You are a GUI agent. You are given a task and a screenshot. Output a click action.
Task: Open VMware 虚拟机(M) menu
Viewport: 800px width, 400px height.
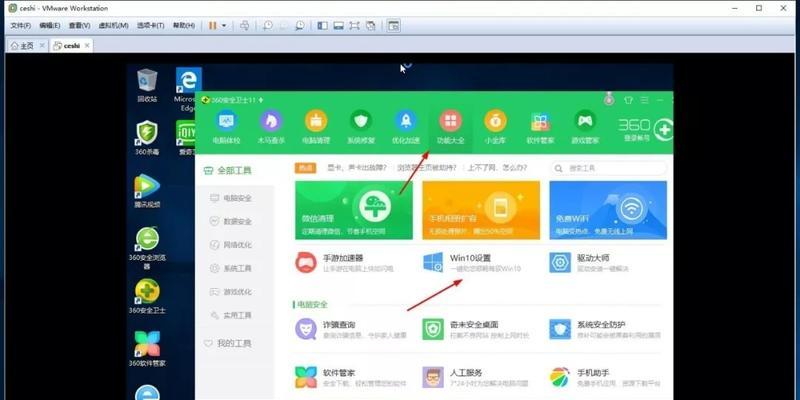tap(113, 25)
